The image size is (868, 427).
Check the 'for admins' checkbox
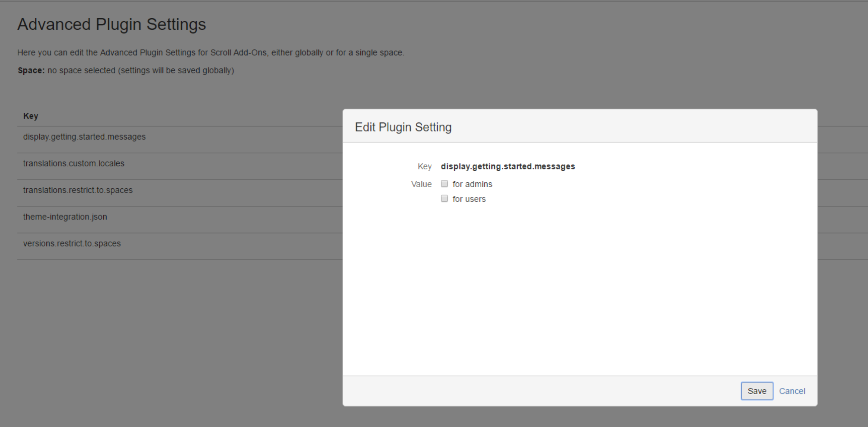click(x=444, y=184)
